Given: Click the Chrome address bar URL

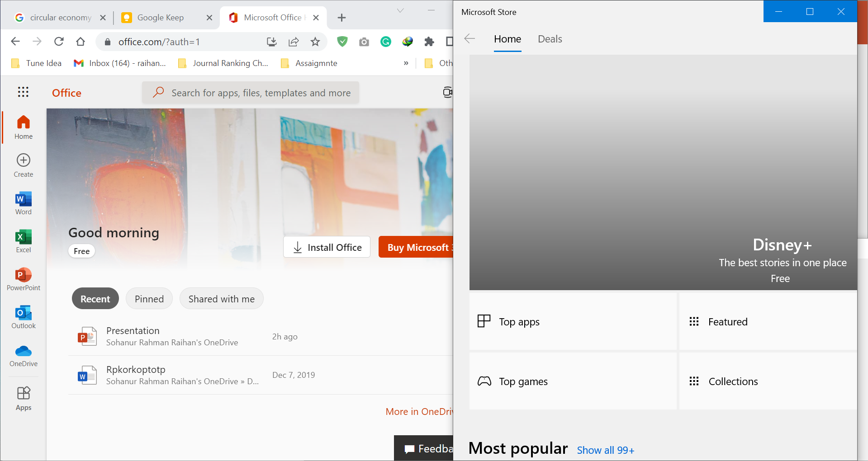Looking at the screenshot, I should [x=159, y=42].
